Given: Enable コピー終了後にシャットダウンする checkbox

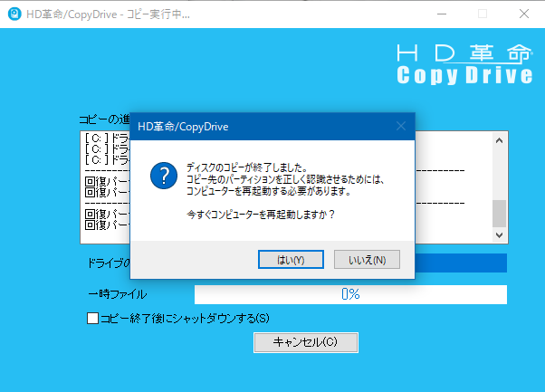Looking at the screenshot, I should (x=92, y=318).
